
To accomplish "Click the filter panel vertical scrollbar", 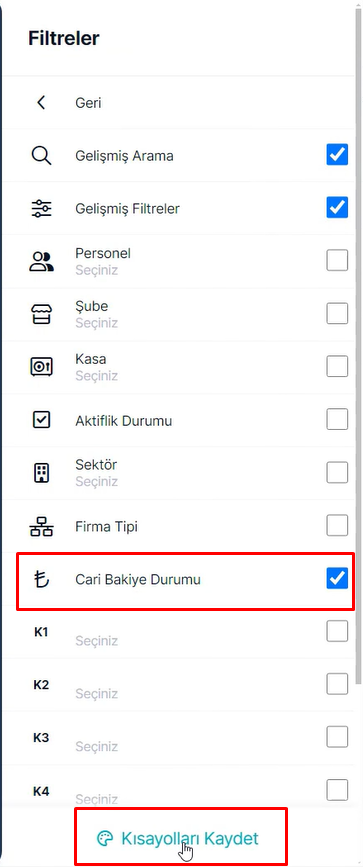I will click(x=359, y=343).
